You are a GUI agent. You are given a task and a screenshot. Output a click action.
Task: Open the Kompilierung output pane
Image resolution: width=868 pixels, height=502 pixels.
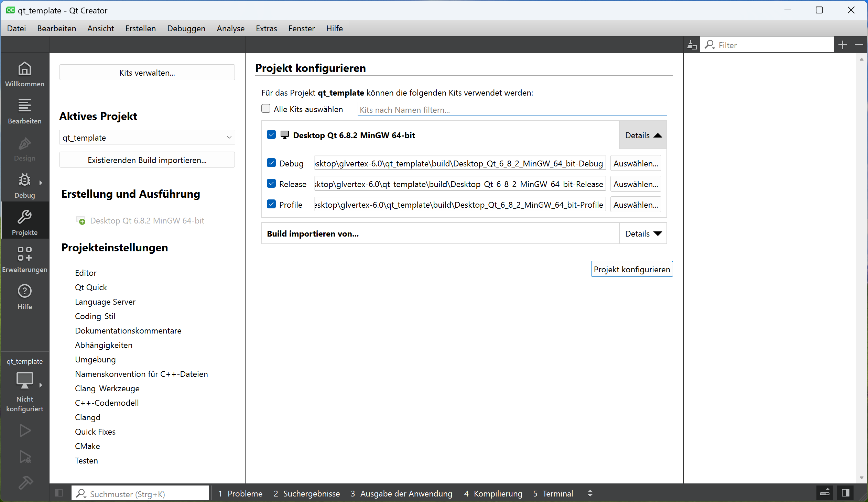(493, 493)
